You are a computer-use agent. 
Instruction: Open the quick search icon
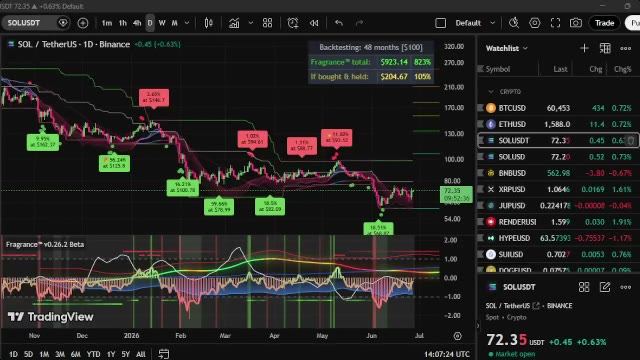(514, 23)
